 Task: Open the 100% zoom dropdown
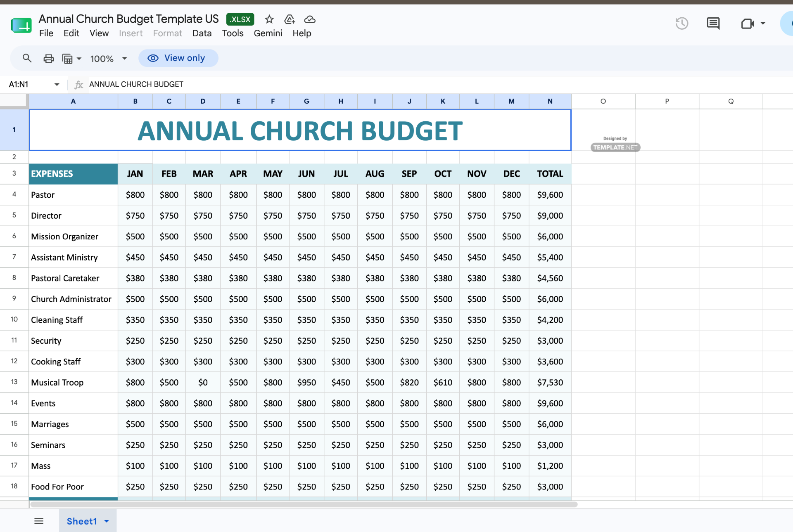109,59
